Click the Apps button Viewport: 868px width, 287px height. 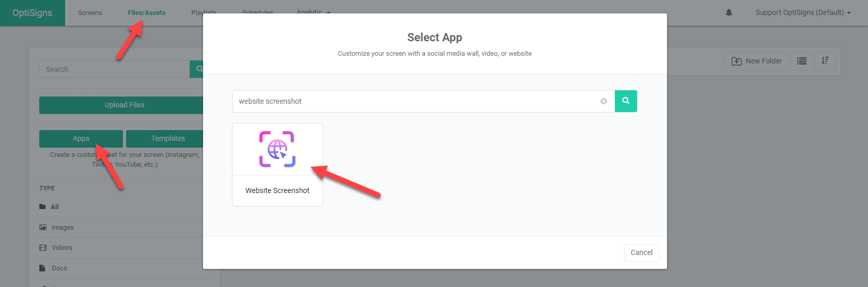tap(81, 138)
